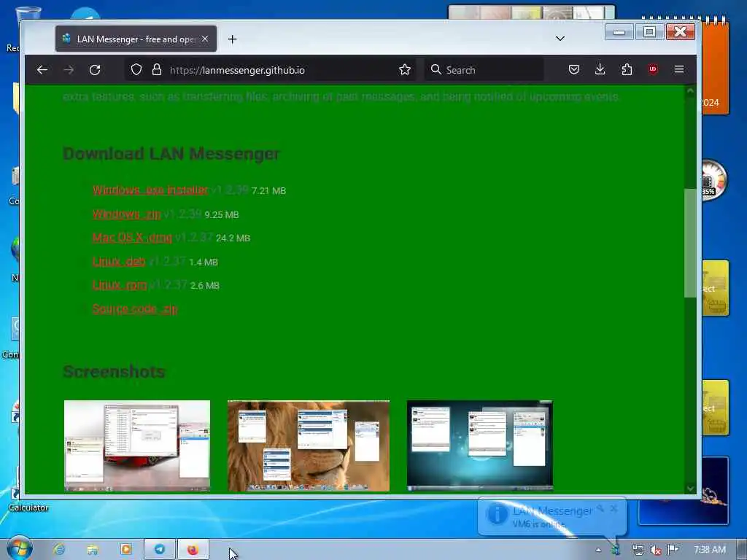
Task: Open settings wrench on LAN Messenger balloon
Action: pos(600,508)
